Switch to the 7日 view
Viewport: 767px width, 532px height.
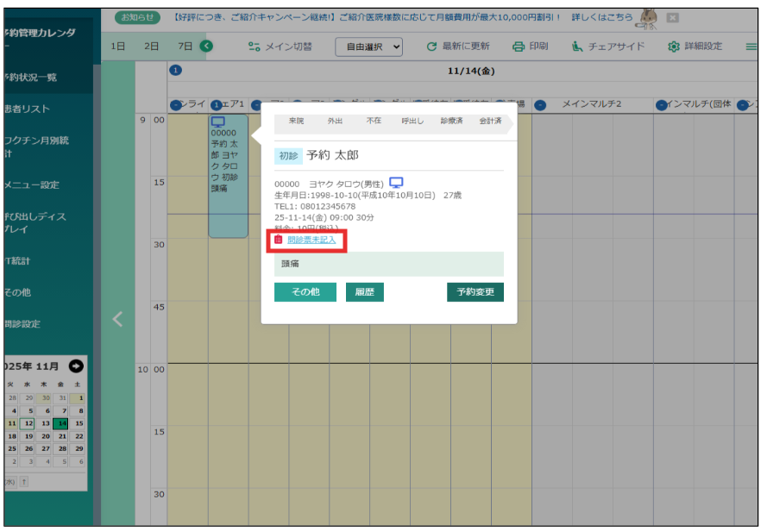coord(185,47)
